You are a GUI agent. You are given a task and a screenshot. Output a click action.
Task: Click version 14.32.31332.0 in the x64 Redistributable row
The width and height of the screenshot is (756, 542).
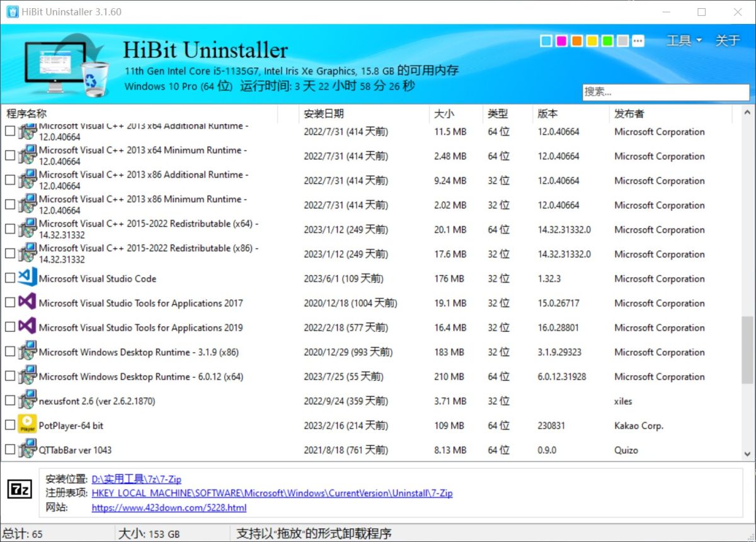click(x=564, y=230)
